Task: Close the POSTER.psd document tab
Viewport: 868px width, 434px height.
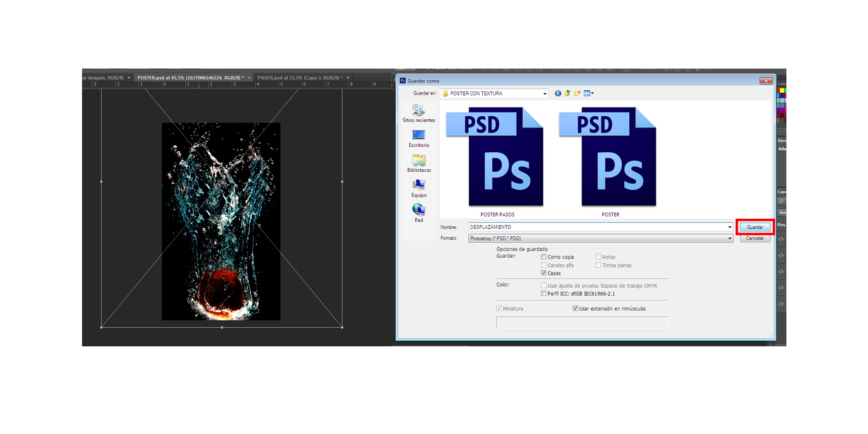Action: pyautogui.click(x=249, y=78)
